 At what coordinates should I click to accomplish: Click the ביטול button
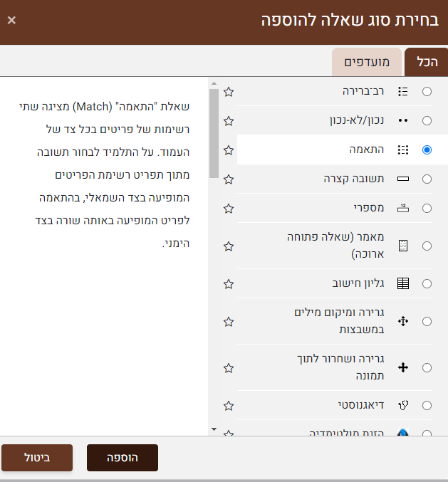[37, 458]
